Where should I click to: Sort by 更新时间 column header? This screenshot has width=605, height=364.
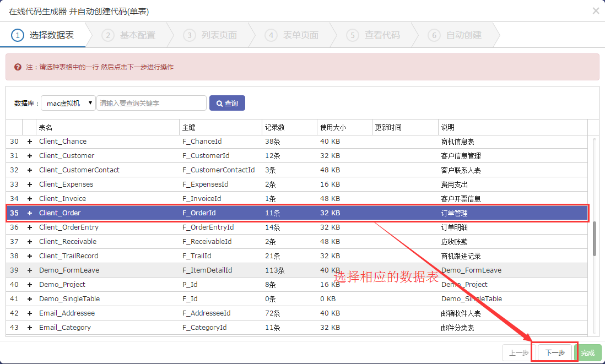click(x=405, y=127)
